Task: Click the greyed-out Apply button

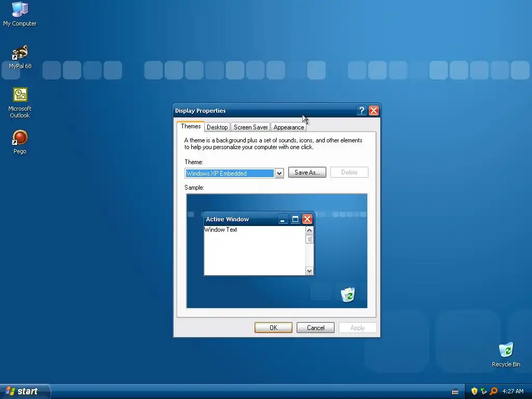Action: [357, 328]
